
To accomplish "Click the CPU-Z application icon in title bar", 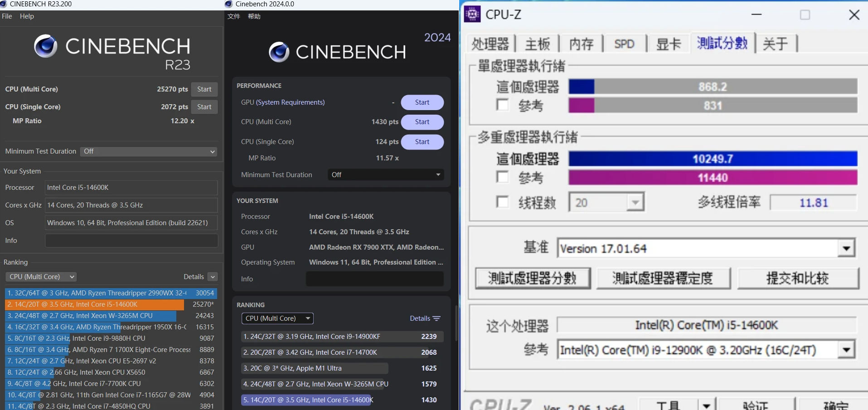I will coord(472,14).
